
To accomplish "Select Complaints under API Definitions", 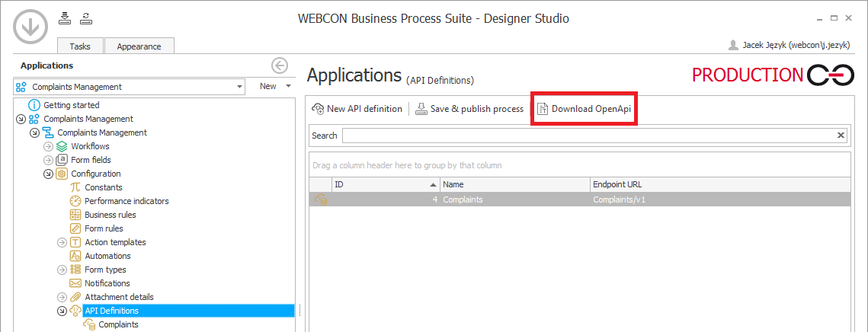I will 118,325.
